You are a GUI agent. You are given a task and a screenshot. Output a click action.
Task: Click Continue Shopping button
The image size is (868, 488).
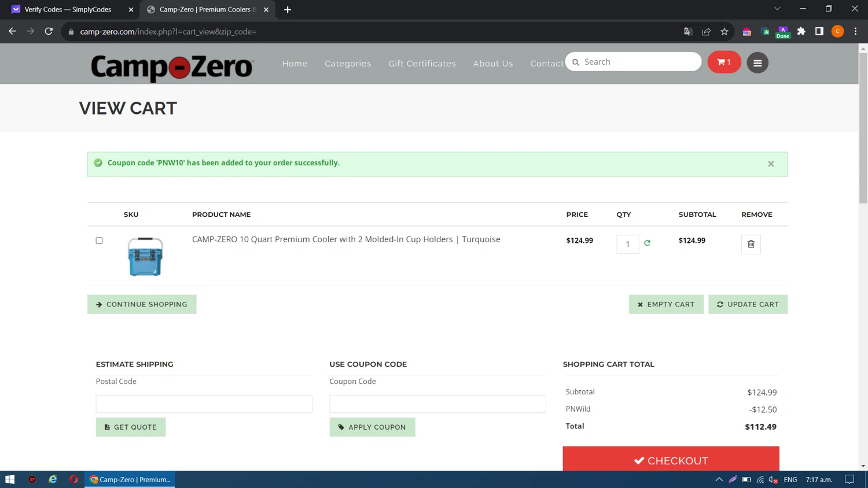click(142, 304)
